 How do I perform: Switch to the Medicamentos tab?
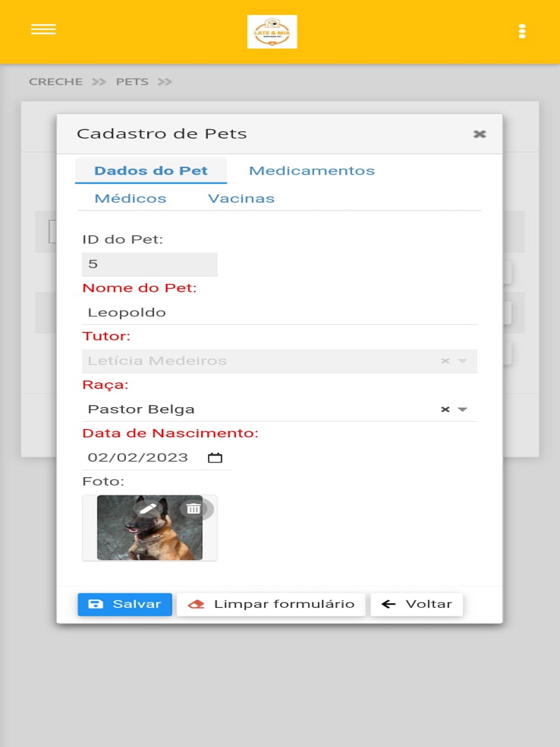(311, 170)
